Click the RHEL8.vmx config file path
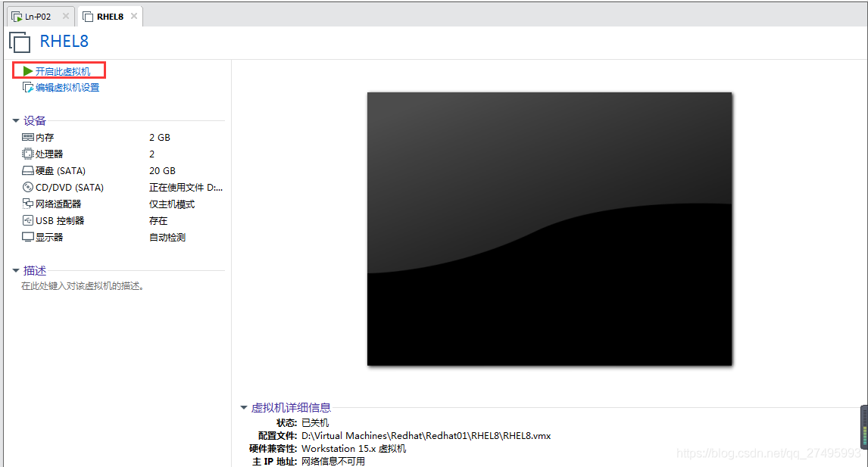 pos(426,435)
